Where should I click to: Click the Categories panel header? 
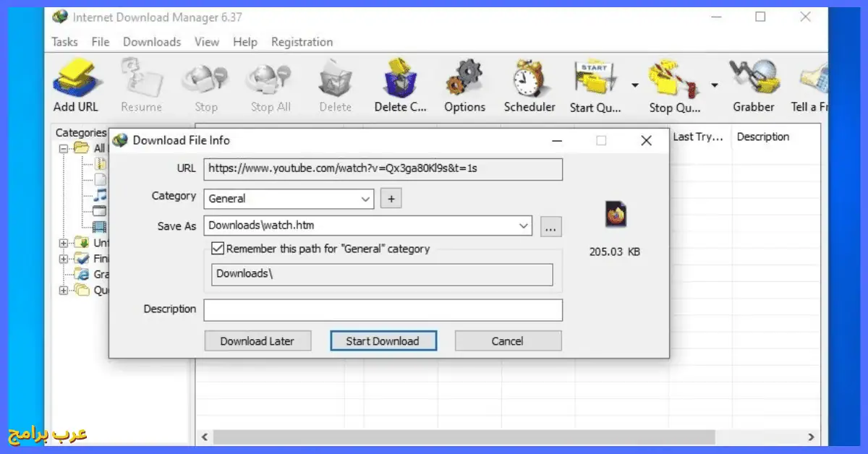[x=80, y=133]
